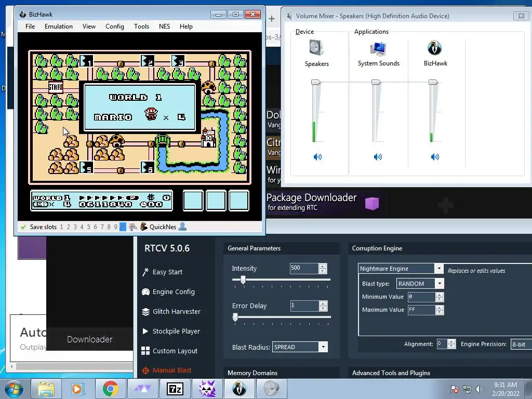Click the green checkmark in BizHawk status bar

[x=23, y=227]
